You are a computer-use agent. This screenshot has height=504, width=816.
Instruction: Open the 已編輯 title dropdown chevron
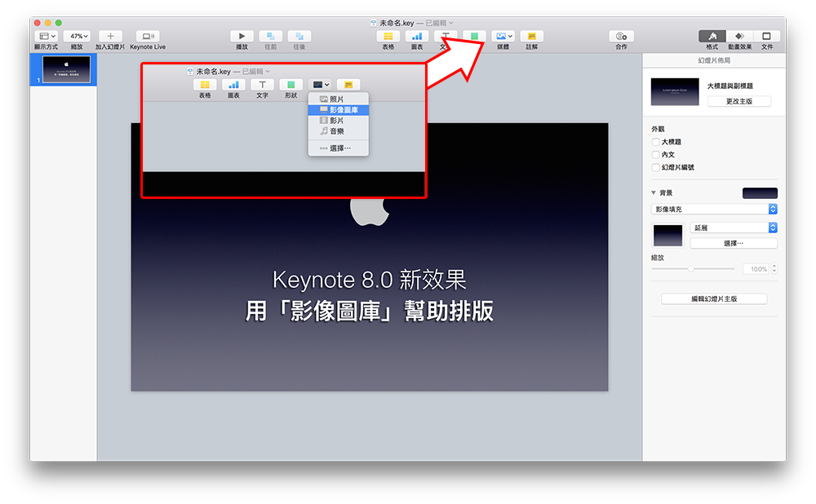(x=451, y=23)
